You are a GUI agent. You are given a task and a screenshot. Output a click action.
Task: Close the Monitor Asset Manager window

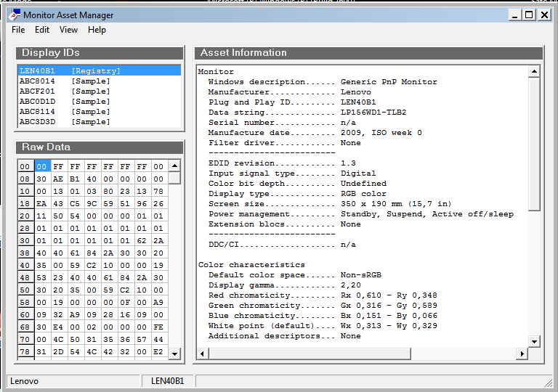click(x=544, y=15)
